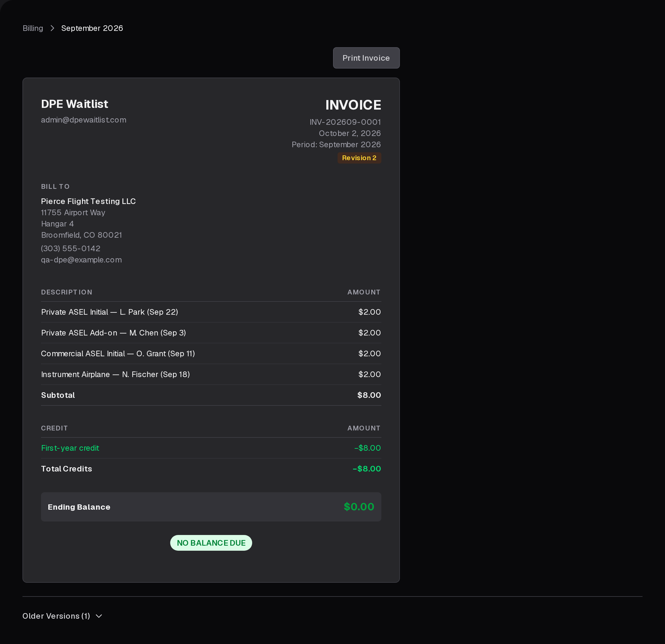
Task: Select the N. Fischer Instrument Airplane row
Action: [211, 374]
